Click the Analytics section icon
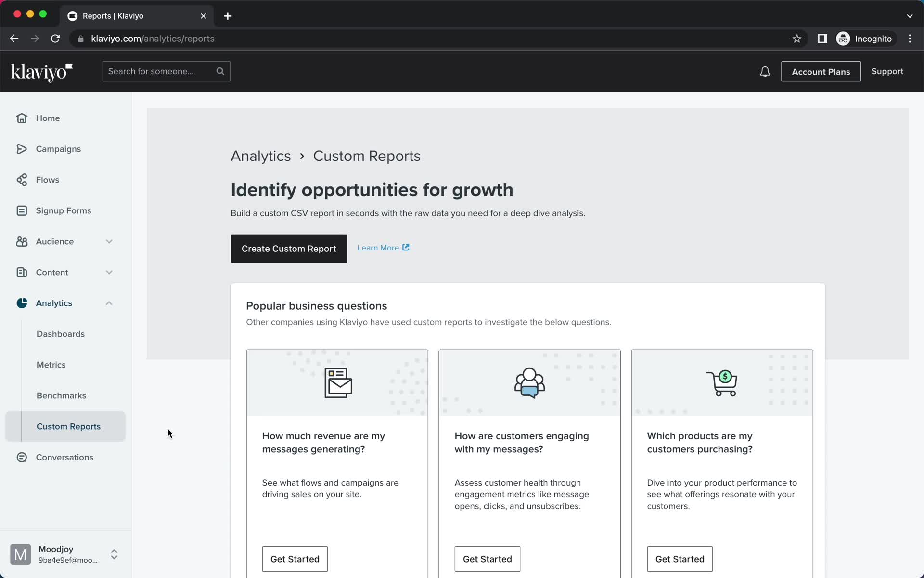The height and width of the screenshot is (578, 924). pos(21,303)
